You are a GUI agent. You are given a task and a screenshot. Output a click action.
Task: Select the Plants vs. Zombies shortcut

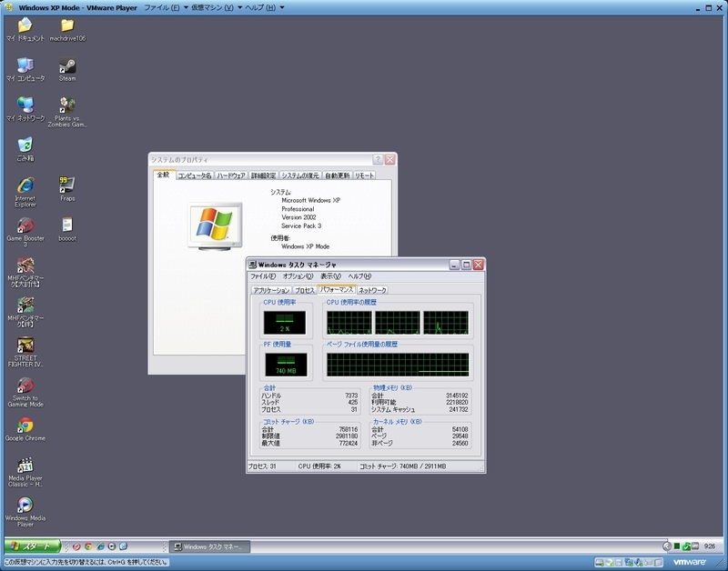(x=67, y=112)
